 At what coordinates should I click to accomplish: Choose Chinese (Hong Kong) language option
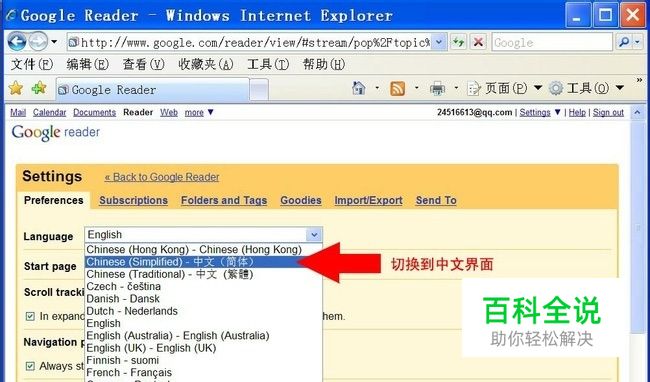coord(204,249)
